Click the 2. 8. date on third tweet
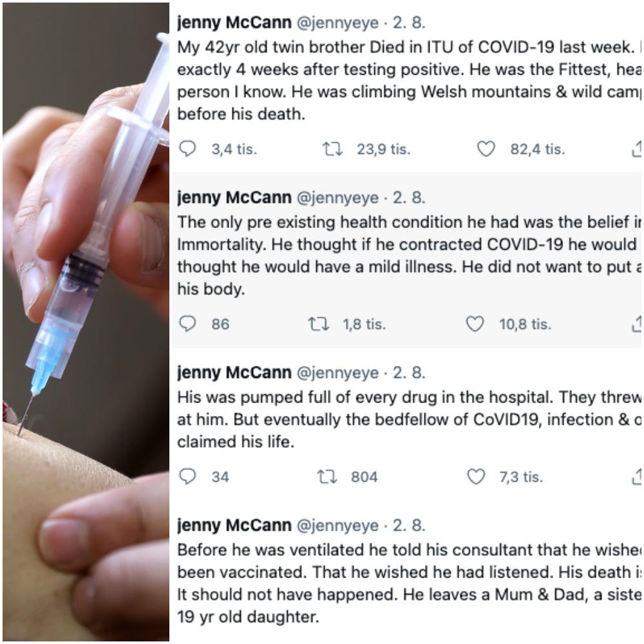The height and width of the screenshot is (644, 644). pyautogui.click(x=409, y=373)
